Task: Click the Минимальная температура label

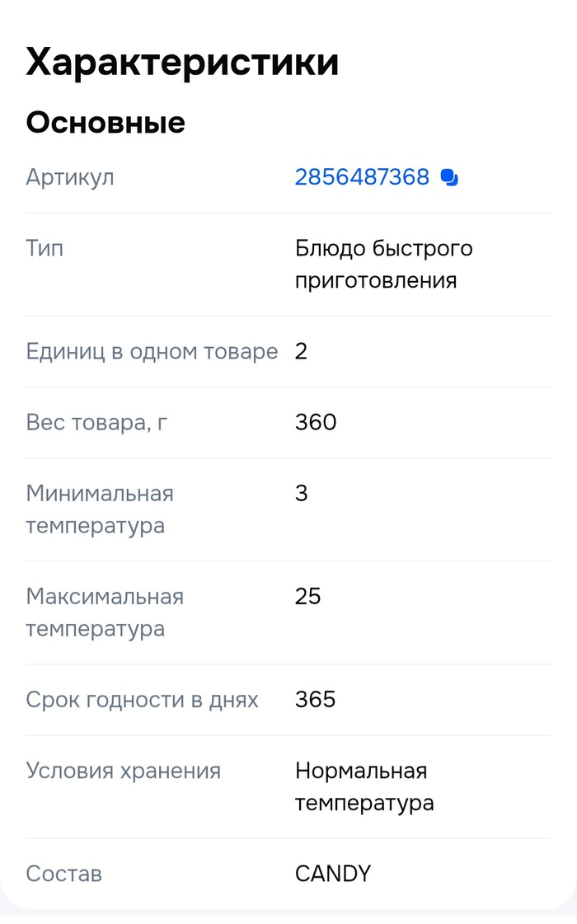Action: click(100, 509)
